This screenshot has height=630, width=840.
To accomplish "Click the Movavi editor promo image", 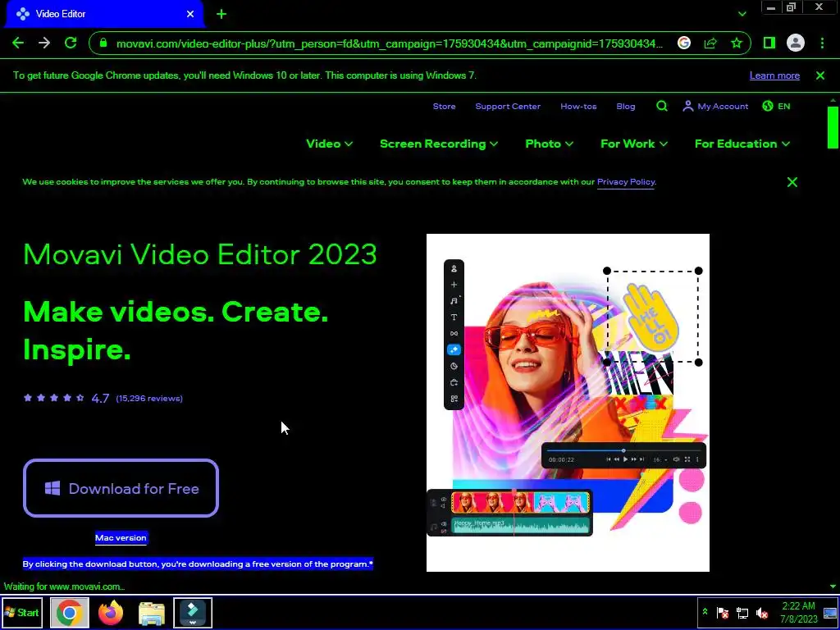I will pyautogui.click(x=568, y=403).
